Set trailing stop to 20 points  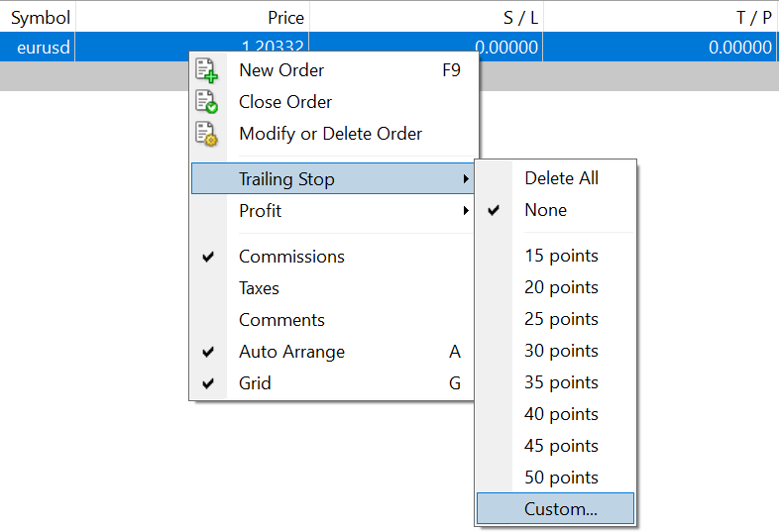(555, 287)
